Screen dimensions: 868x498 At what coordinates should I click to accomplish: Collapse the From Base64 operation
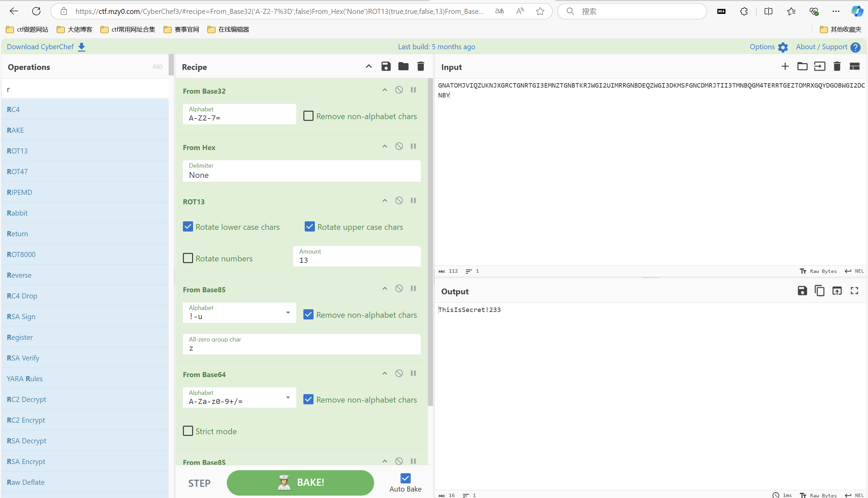384,373
